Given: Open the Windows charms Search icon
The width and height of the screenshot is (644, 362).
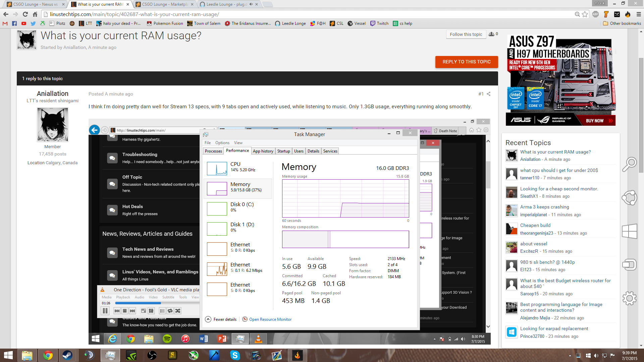Looking at the screenshot, I should click(630, 164).
